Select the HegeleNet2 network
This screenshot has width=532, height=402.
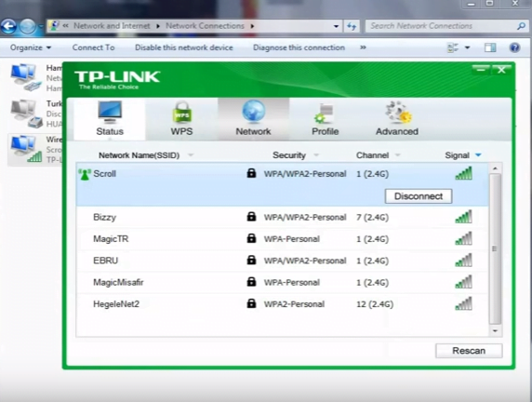tap(283, 304)
